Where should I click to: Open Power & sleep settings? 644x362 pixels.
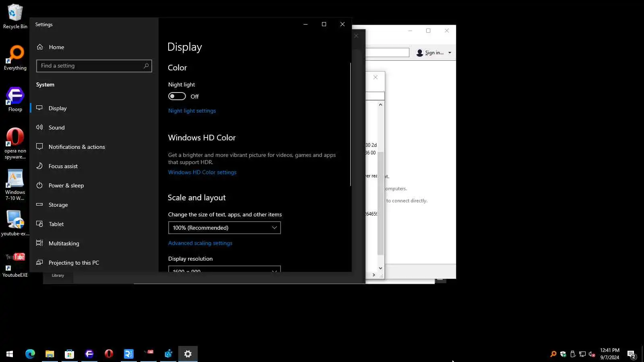click(x=94, y=185)
